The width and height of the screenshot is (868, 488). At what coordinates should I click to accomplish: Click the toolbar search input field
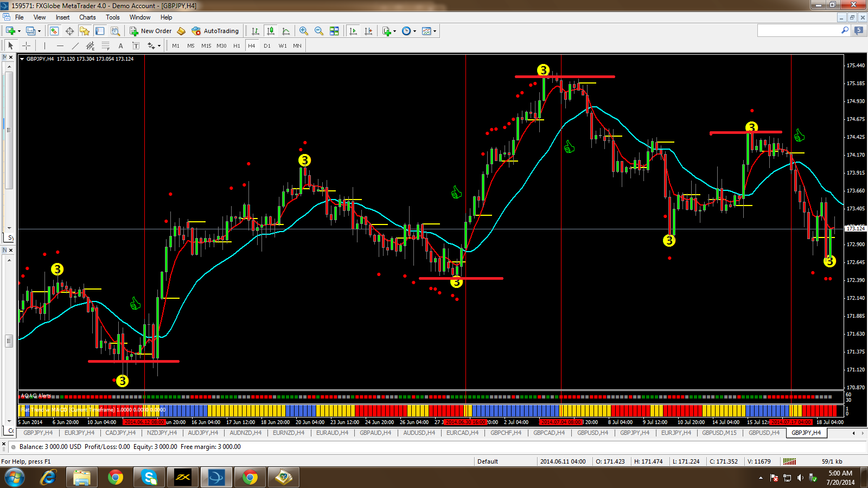click(x=799, y=30)
